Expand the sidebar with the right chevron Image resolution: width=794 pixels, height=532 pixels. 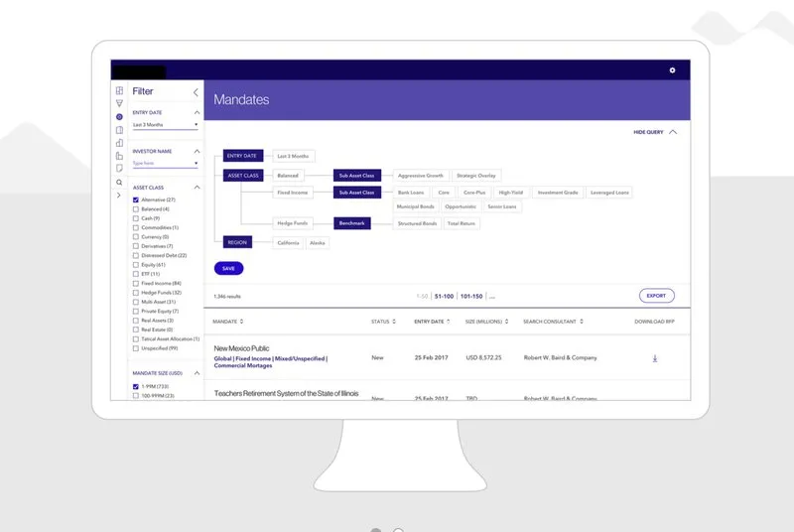pyautogui.click(x=119, y=196)
